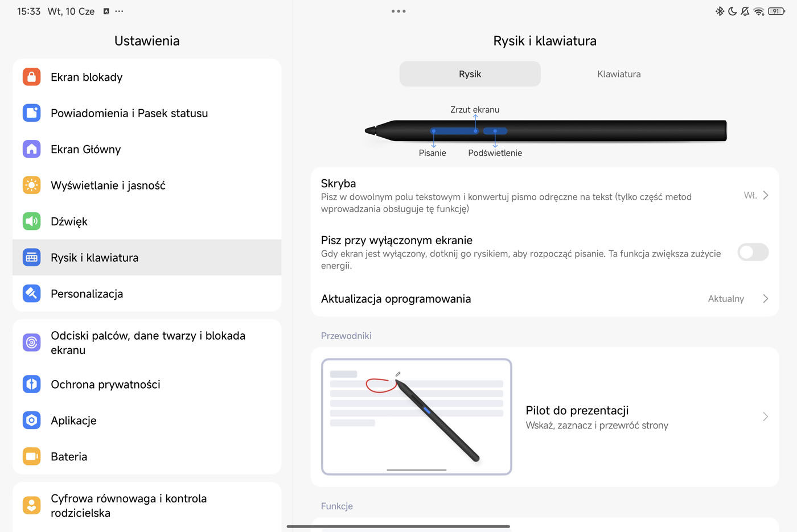Tap the orange Ekran blokady lock icon
797x532 pixels.
click(32, 77)
